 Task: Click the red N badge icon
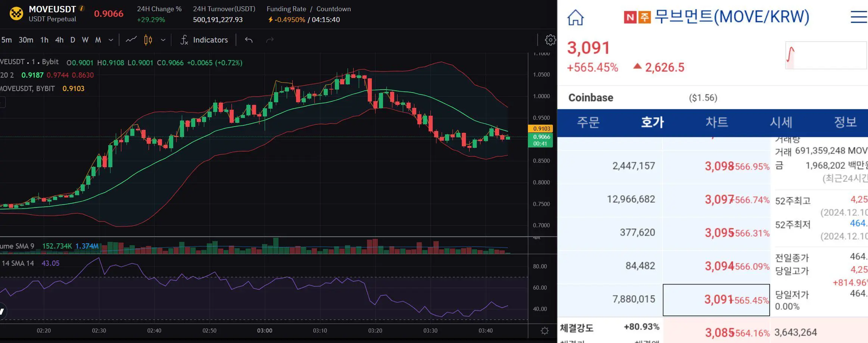[x=630, y=17]
